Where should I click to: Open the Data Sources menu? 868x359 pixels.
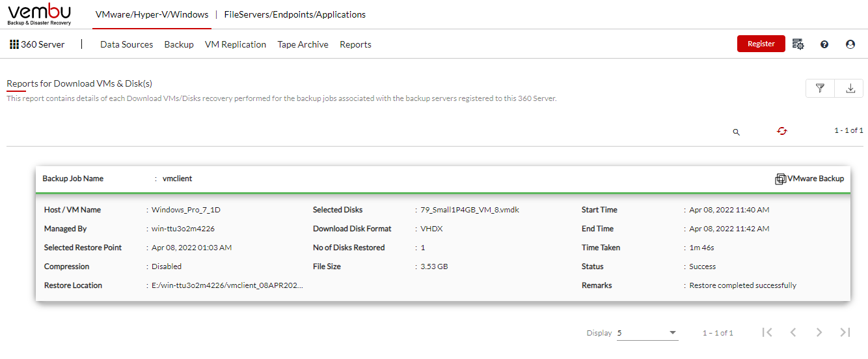[x=127, y=44]
